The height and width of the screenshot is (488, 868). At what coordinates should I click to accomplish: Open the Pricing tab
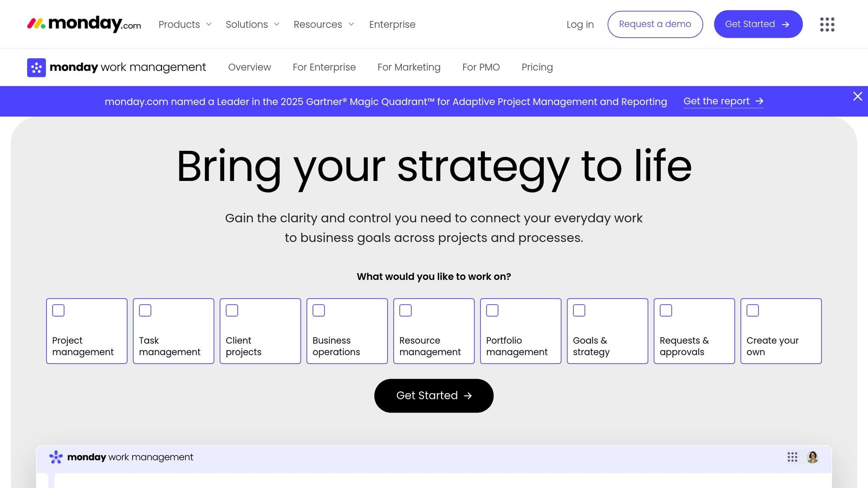point(537,67)
